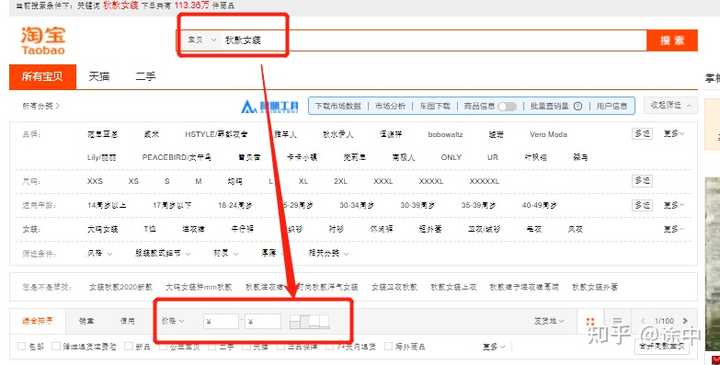
Task: Toggle the 商品信息 switch in plugin toolbar
Action: (x=507, y=106)
